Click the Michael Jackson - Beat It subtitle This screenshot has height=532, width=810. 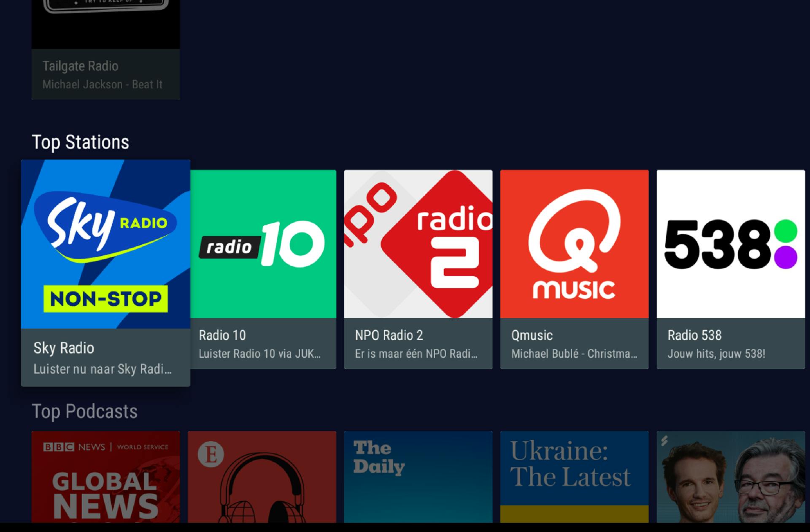[x=102, y=84]
